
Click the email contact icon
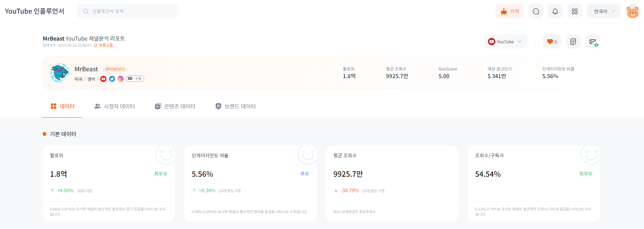[593, 42]
